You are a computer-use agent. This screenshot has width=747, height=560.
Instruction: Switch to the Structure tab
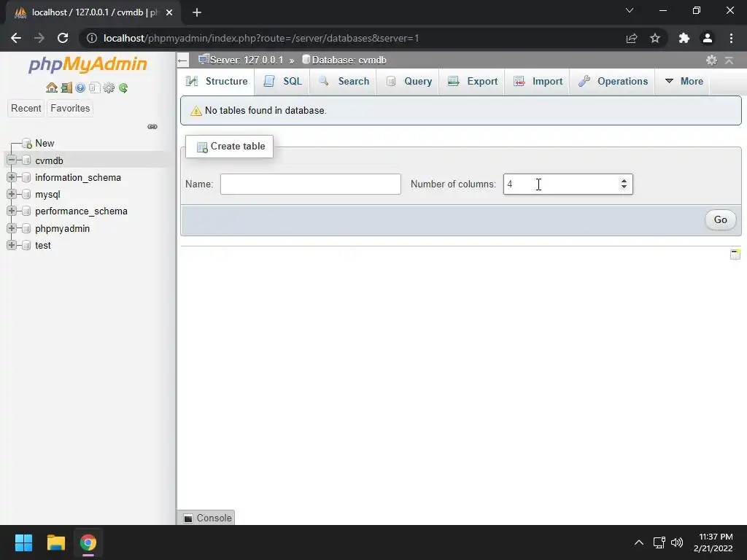click(217, 82)
